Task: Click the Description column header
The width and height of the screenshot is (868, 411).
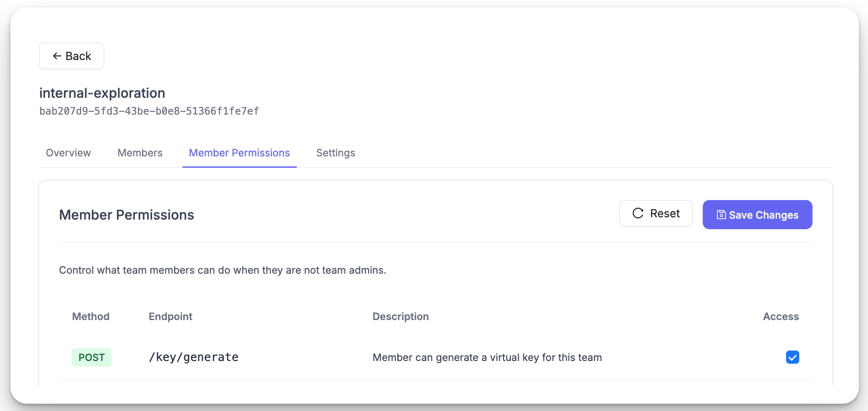Action: 401,316
